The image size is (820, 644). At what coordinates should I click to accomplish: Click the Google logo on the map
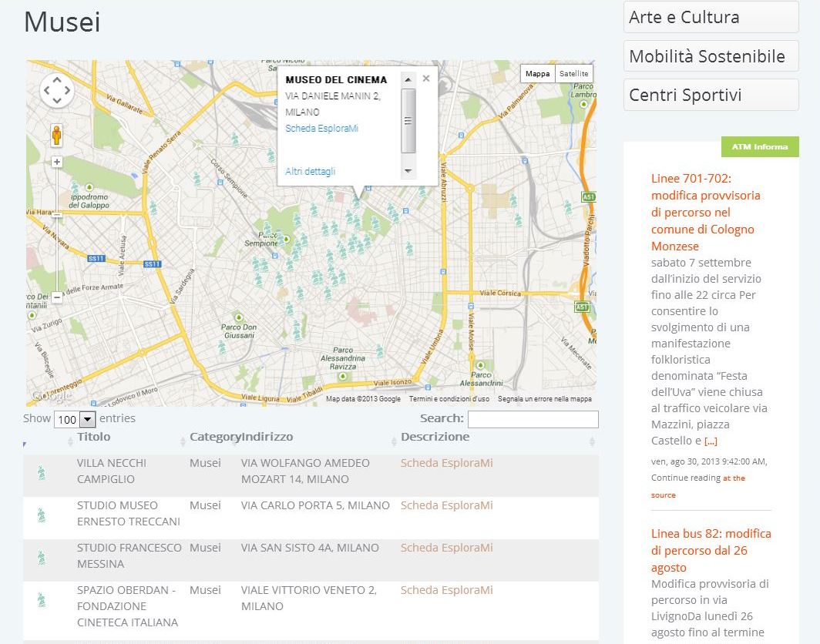[x=51, y=396]
